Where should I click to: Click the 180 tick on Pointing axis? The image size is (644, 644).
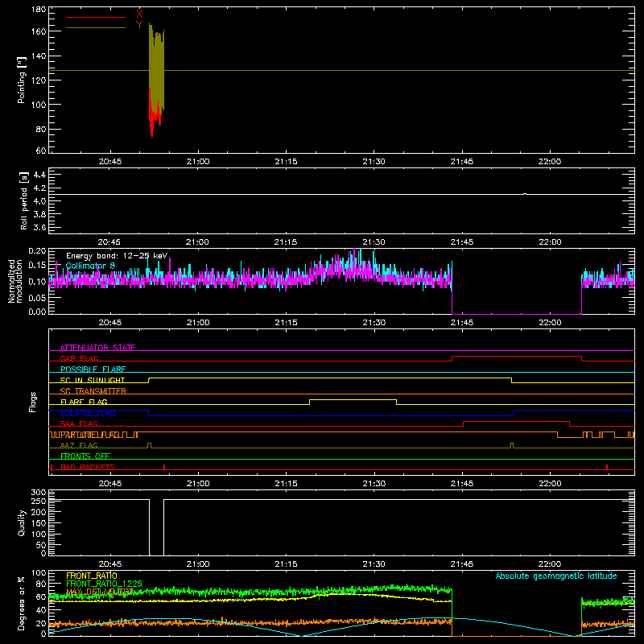39,10
